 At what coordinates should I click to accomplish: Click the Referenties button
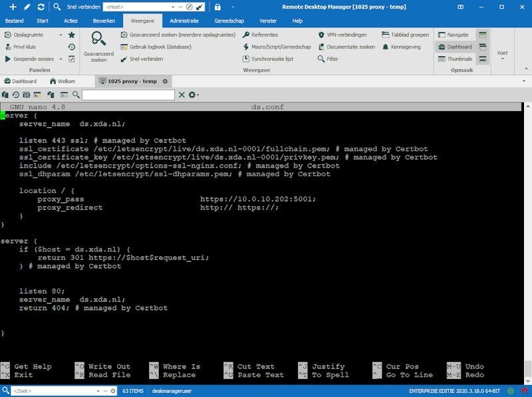[x=261, y=35]
